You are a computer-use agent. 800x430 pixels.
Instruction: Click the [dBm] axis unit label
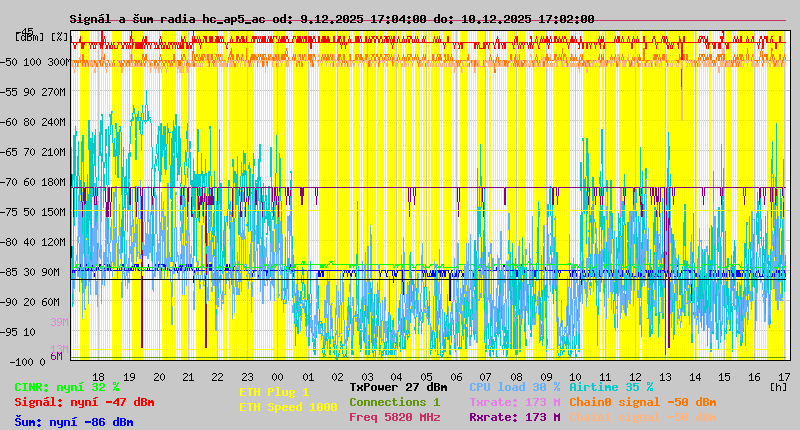point(30,37)
